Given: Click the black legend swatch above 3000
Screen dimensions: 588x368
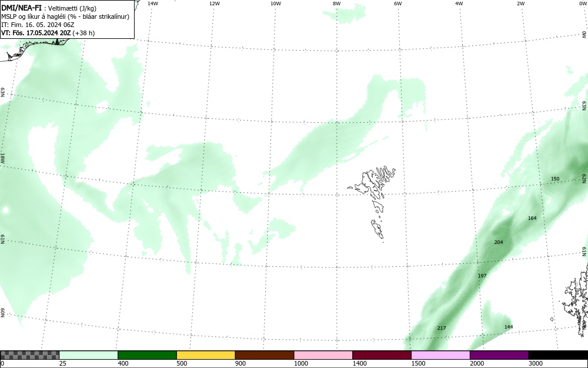Looking at the screenshot, I should [558, 355].
